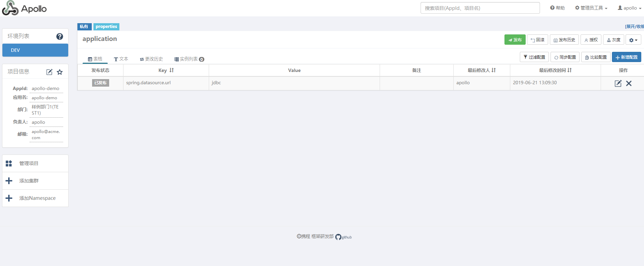Sort by last modifier column arrows
This screenshot has height=266, width=644.
click(494, 70)
